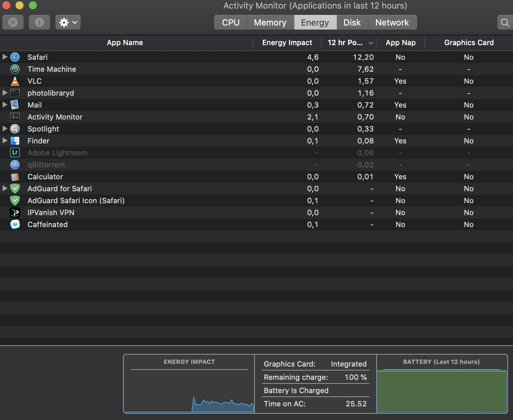
Task: Switch to the CPU tab
Action: pos(231,22)
